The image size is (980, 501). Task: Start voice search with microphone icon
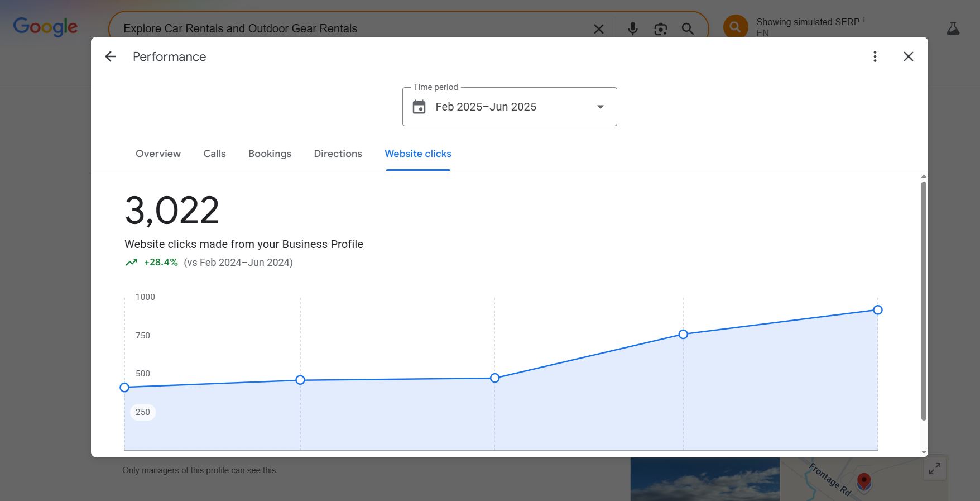pyautogui.click(x=632, y=29)
